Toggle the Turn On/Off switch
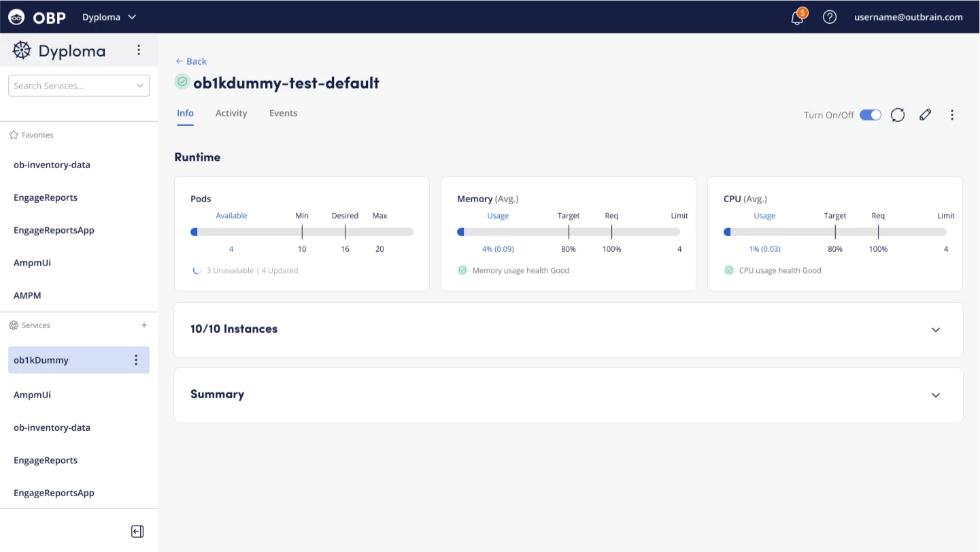The width and height of the screenshot is (980, 552). (x=870, y=115)
